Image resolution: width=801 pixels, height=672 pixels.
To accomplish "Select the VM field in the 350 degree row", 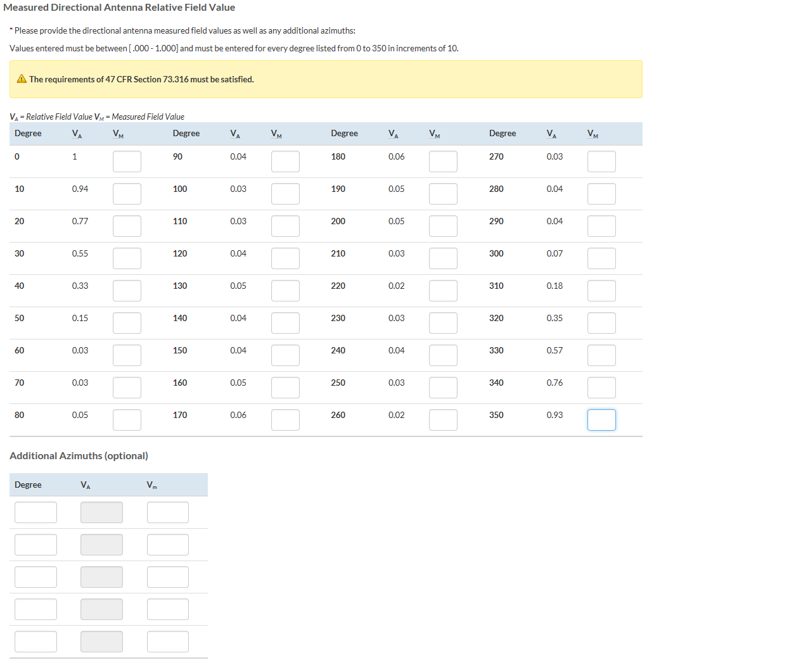I will (601, 420).
